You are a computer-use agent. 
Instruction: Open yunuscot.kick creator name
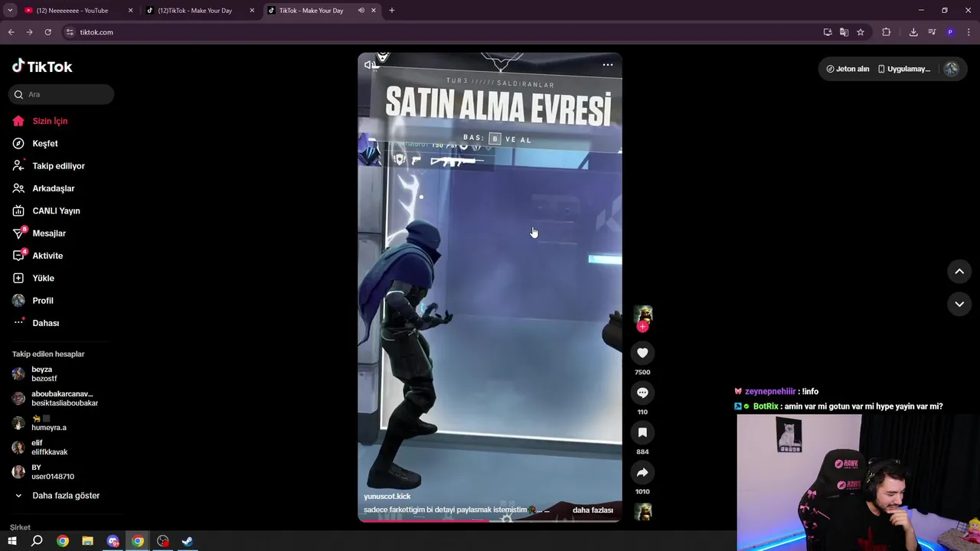click(387, 497)
